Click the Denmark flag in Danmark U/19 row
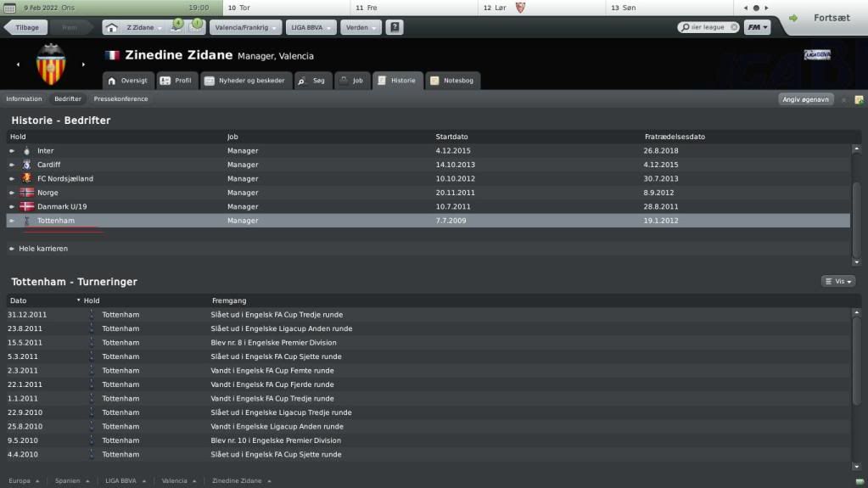 26,206
